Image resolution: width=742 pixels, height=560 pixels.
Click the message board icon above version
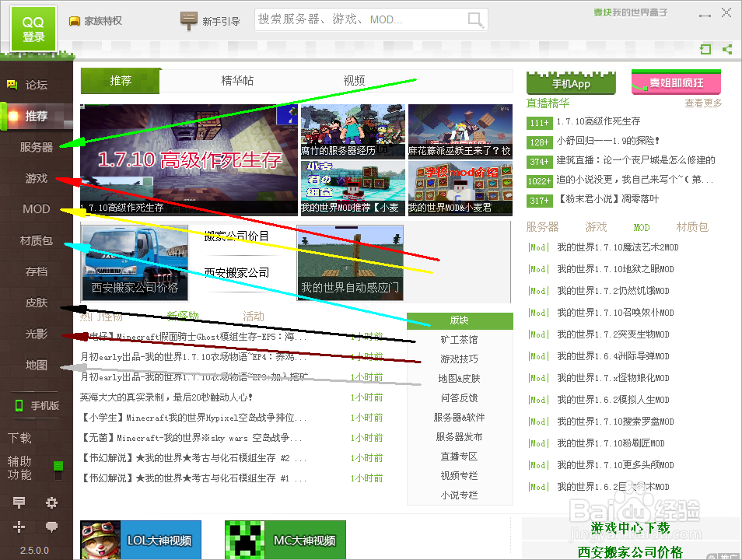pos(19,502)
